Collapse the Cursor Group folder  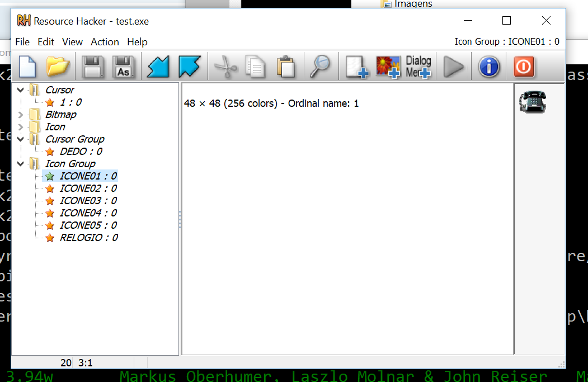click(21, 139)
